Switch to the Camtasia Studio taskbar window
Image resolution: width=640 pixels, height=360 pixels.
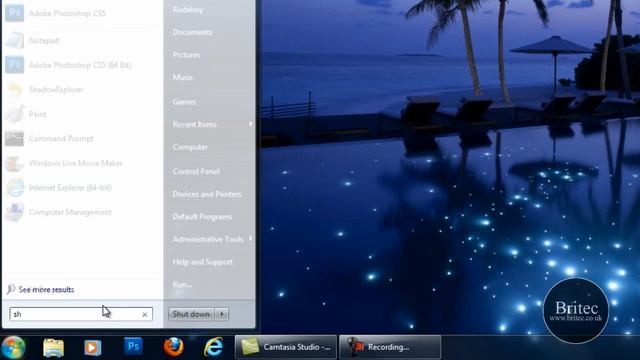(x=286, y=347)
